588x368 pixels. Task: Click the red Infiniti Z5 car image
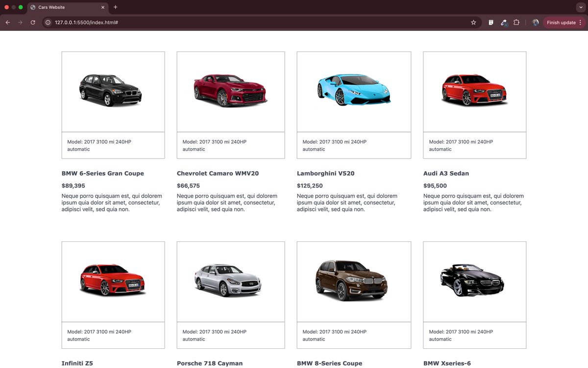(x=113, y=280)
